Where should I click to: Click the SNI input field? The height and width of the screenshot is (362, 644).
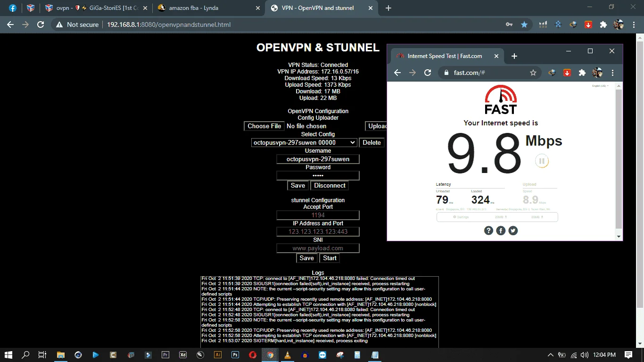click(318, 248)
